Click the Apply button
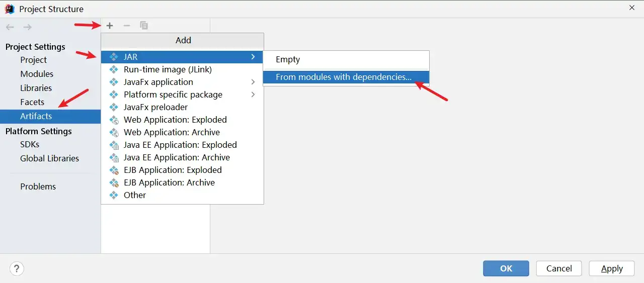 coord(612,268)
